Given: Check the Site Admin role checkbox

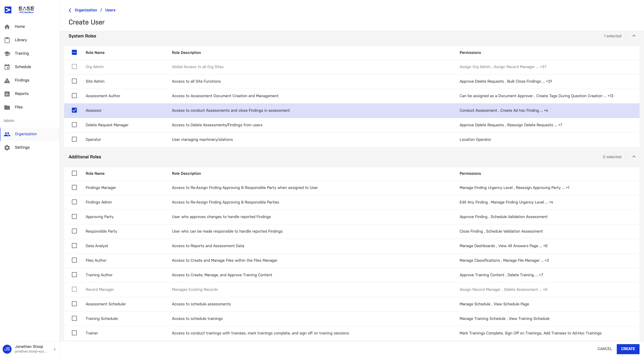Looking at the screenshot, I should click(x=74, y=81).
